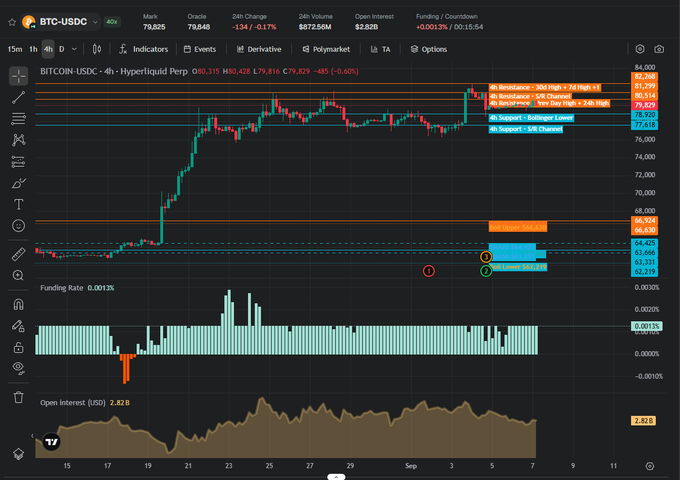Open the object tree layers icon
This screenshot has height=480, width=680.
[18, 454]
